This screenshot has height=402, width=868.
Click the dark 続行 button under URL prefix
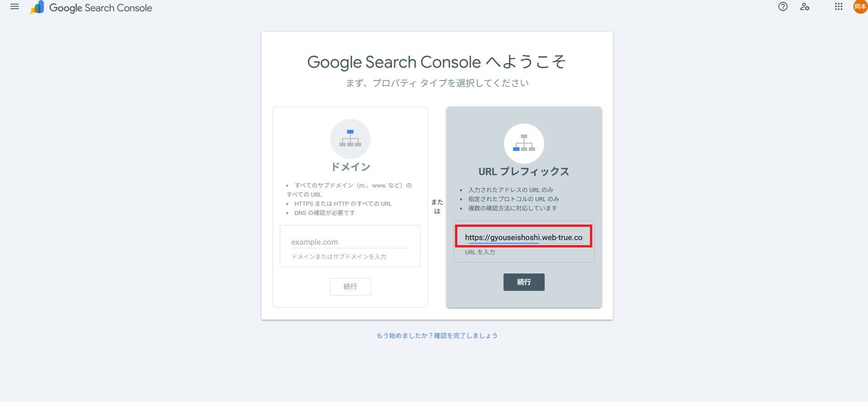pos(524,282)
